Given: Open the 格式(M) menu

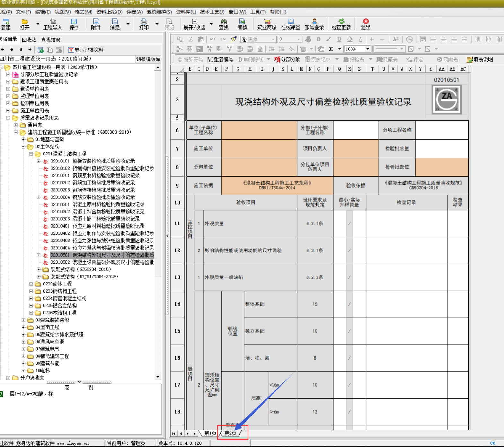Looking at the screenshot, I should point(83,12).
